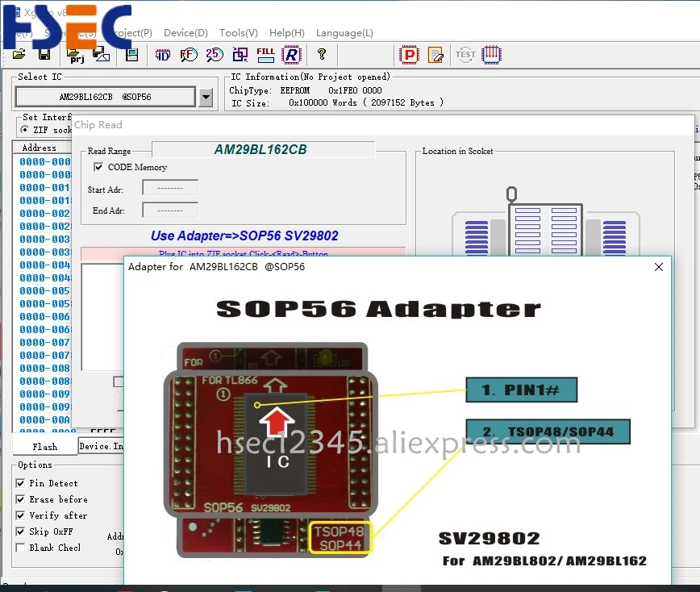Click the End Adr input field

[x=170, y=210]
